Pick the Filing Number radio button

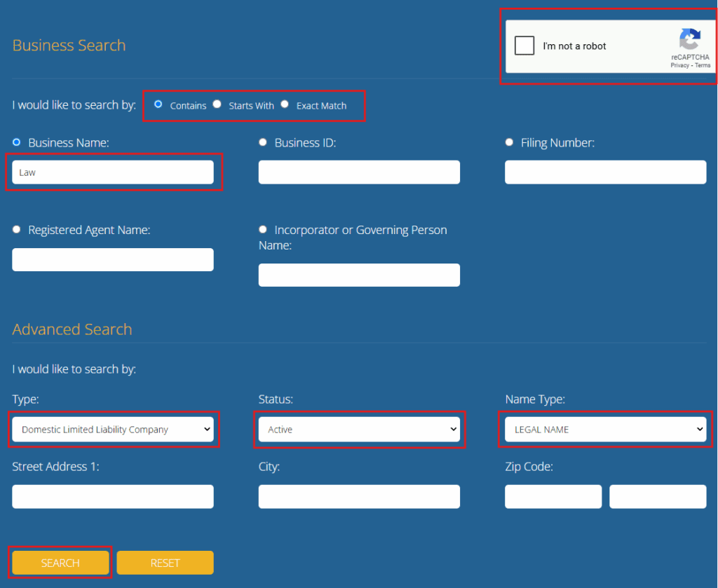pos(509,142)
